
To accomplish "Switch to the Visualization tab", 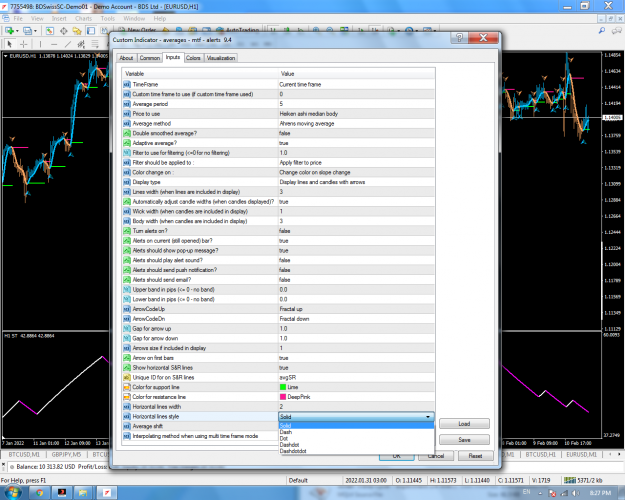I will point(221,58).
